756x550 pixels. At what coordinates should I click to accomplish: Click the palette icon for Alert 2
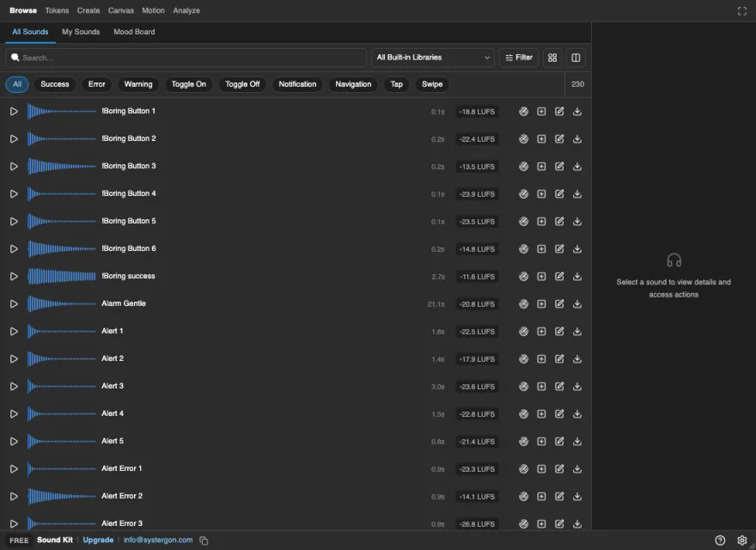tap(523, 359)
